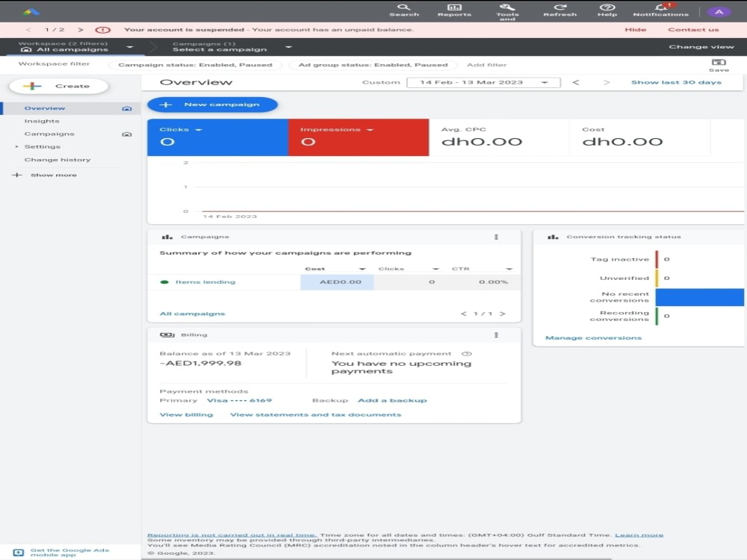This screenshot has height=560, width=747.
Task: Open the date range dropdown
Action: (483, 82)
